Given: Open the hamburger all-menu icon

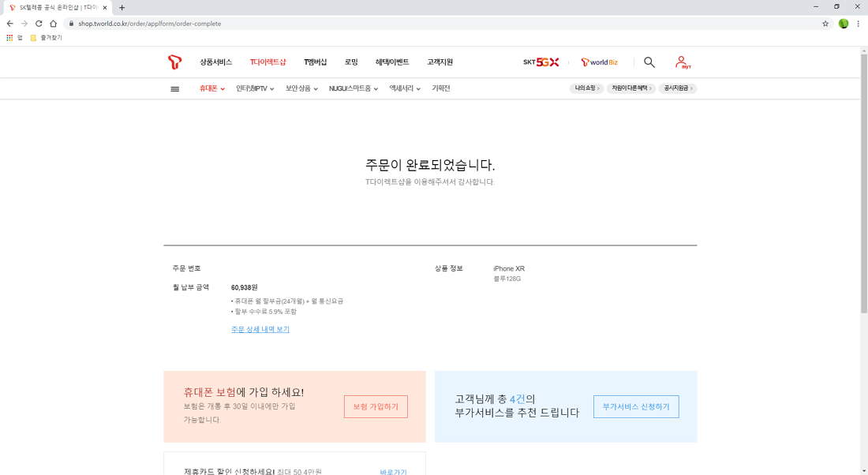Looking at the screenshot, I should [x=175, y=88].
